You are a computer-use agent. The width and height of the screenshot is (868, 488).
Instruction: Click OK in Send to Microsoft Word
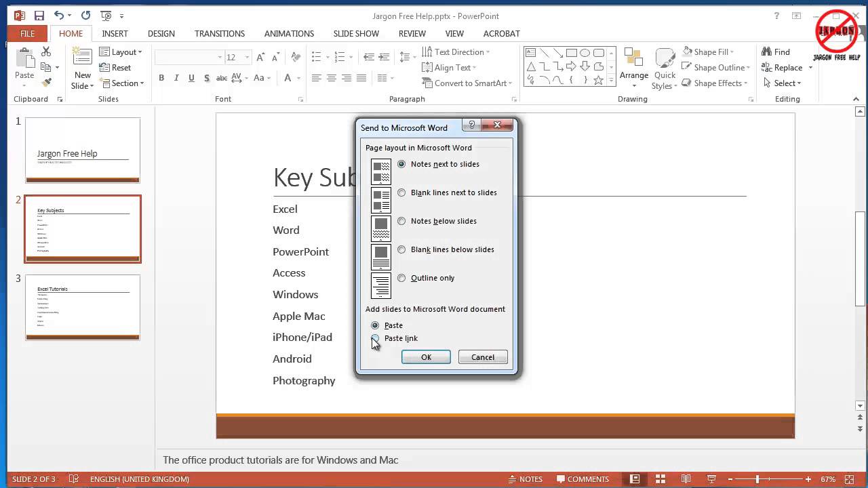pos(426,357)
